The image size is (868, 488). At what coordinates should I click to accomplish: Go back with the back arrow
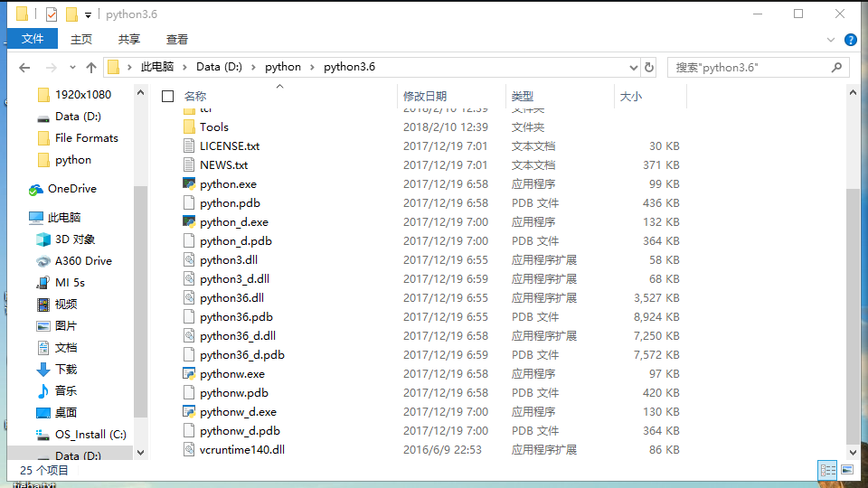click(x=24, y=68)
